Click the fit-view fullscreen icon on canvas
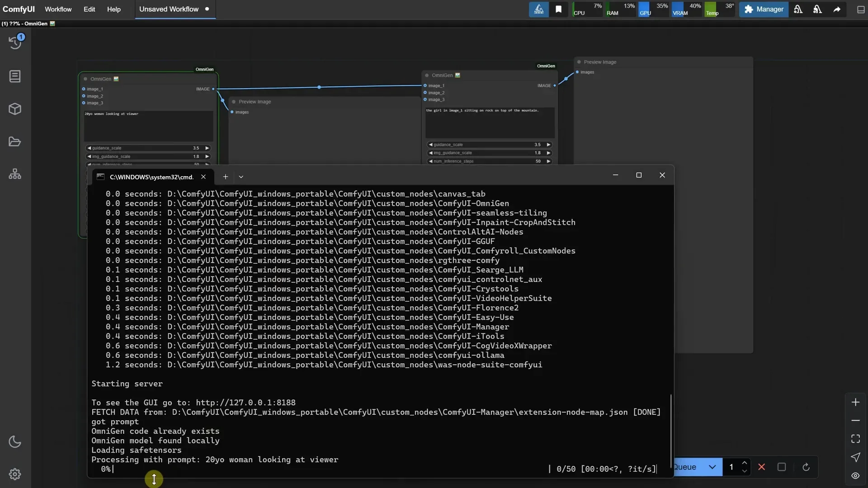868x488 pixels. [x=855, y=438]
